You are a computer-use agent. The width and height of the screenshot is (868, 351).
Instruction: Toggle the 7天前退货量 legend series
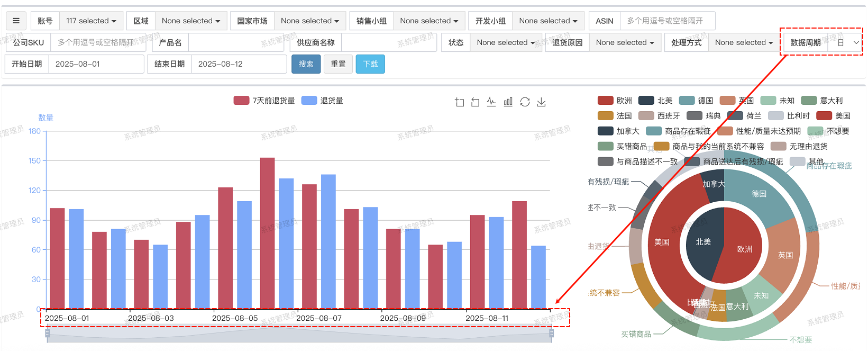(x=264, y=101)
